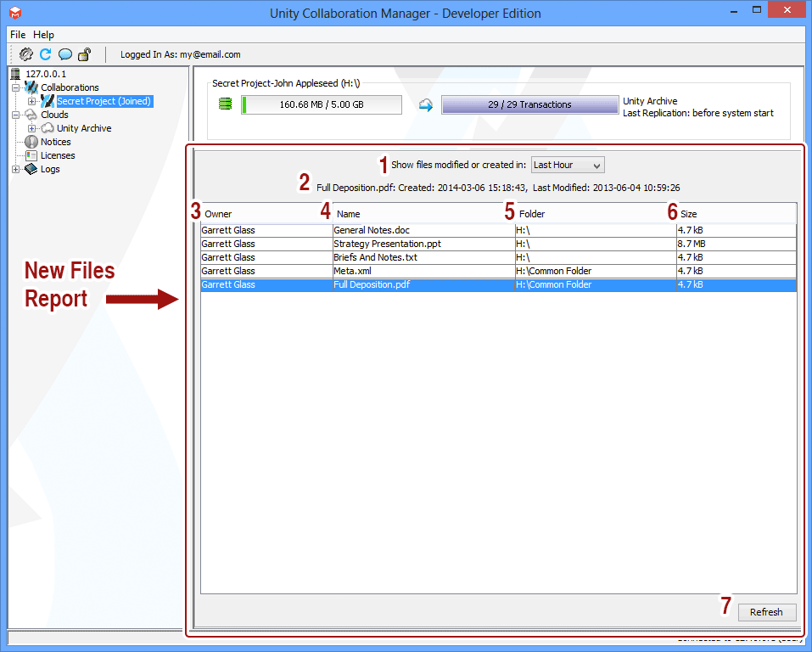This screenshot has height=652, width=812.
Task: Select the General Notes.doc file row
Action: 498,230
